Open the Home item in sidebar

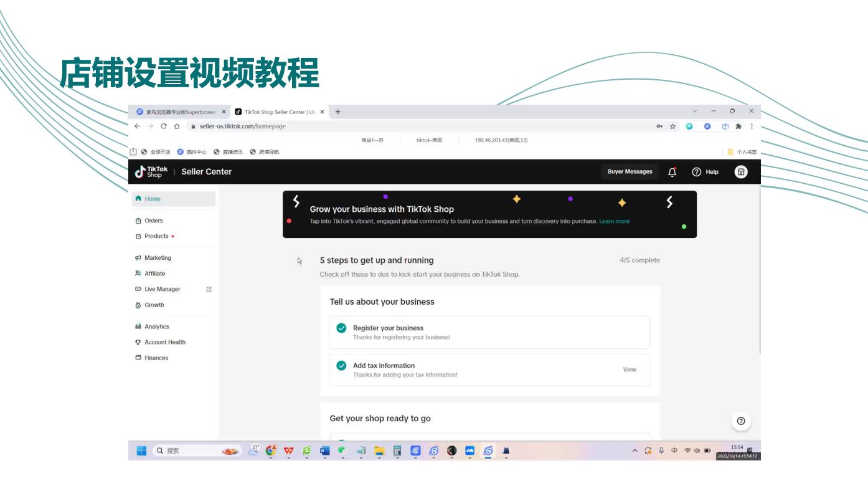[174, 199]
